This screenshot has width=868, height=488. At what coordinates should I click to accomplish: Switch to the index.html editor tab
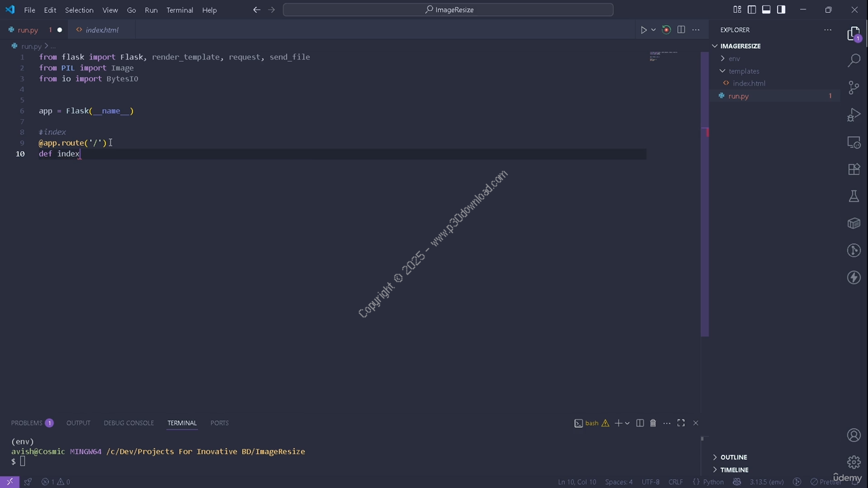tap(102, 30)
